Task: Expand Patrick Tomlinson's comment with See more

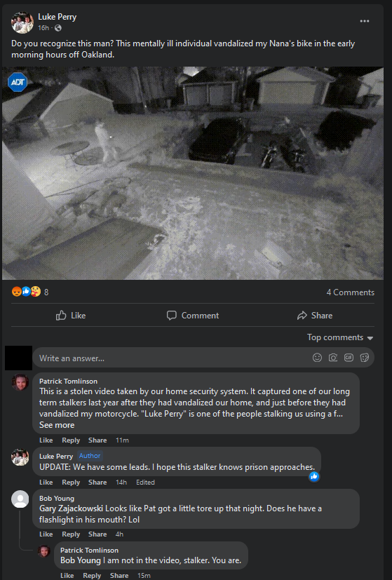Action: (x=57, y=425)
